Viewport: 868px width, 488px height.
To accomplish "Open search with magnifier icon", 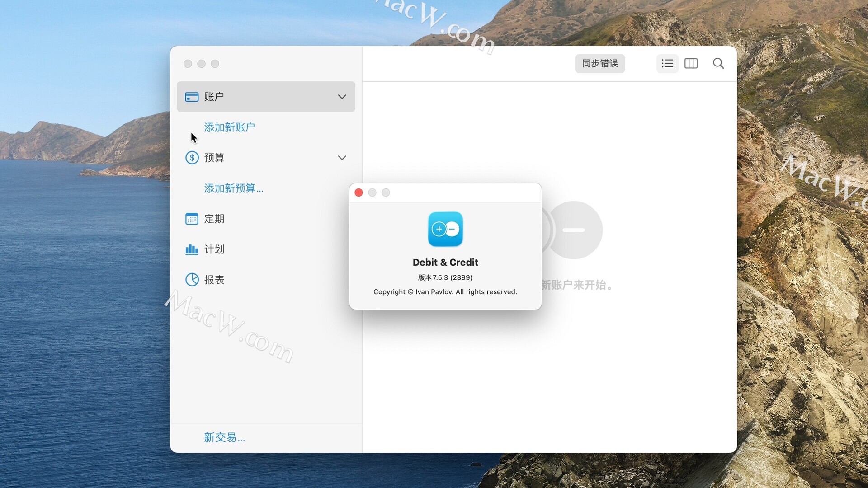I will 718,64.
